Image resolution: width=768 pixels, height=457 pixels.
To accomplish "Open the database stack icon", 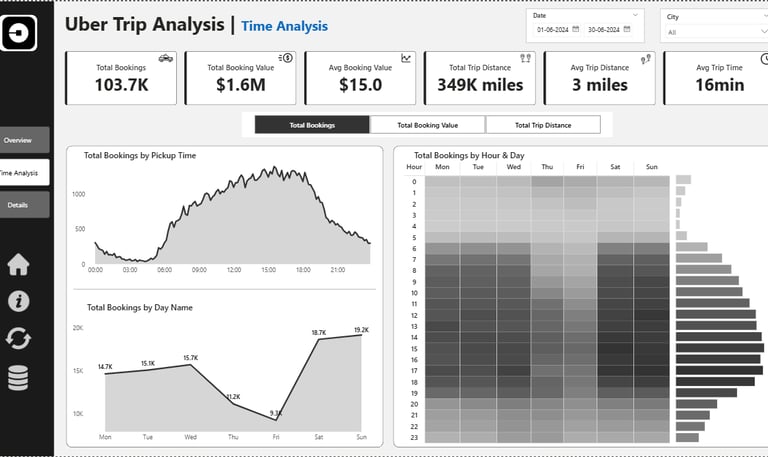I will coord(18,378).
